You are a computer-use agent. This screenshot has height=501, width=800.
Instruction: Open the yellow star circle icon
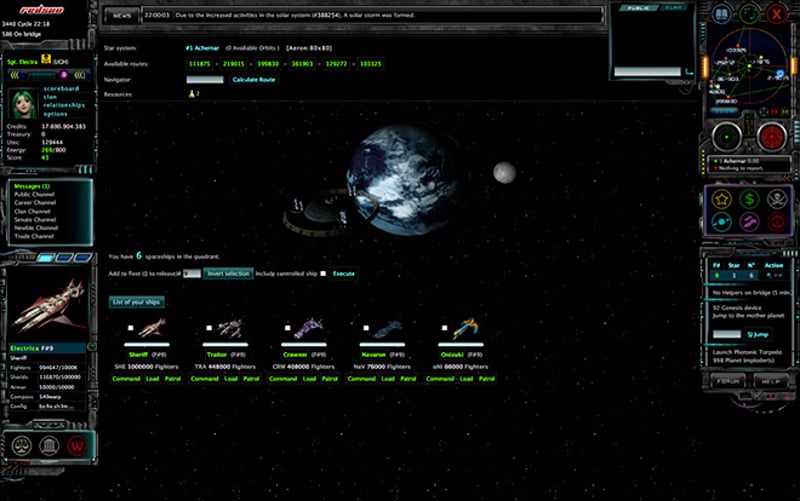point(721,199)
